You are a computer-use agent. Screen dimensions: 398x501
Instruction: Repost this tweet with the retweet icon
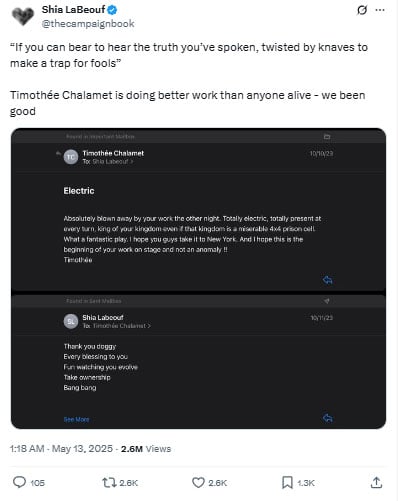click(x=109, y=482)
